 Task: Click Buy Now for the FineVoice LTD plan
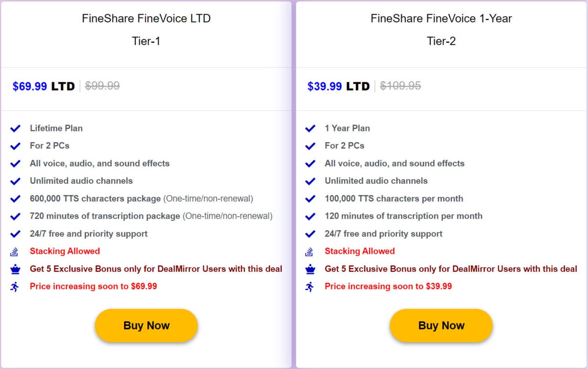coord(146,325)
